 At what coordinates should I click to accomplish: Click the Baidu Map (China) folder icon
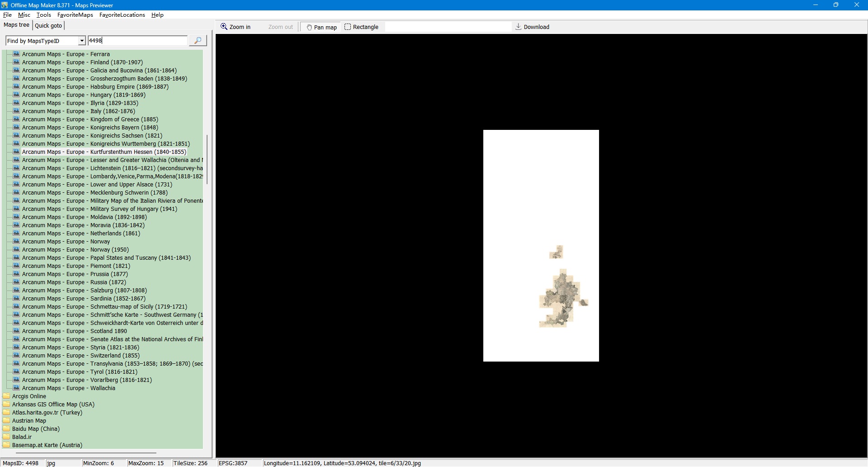6,429
